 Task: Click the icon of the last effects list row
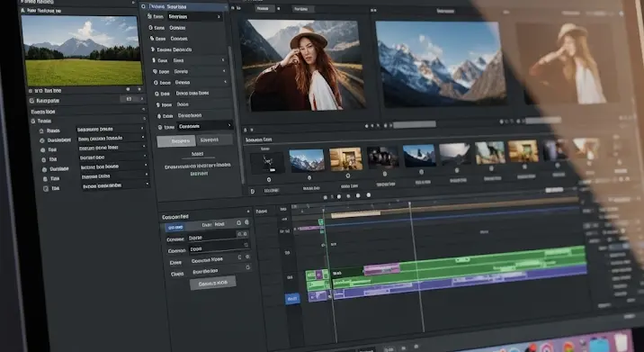[160, 127]
